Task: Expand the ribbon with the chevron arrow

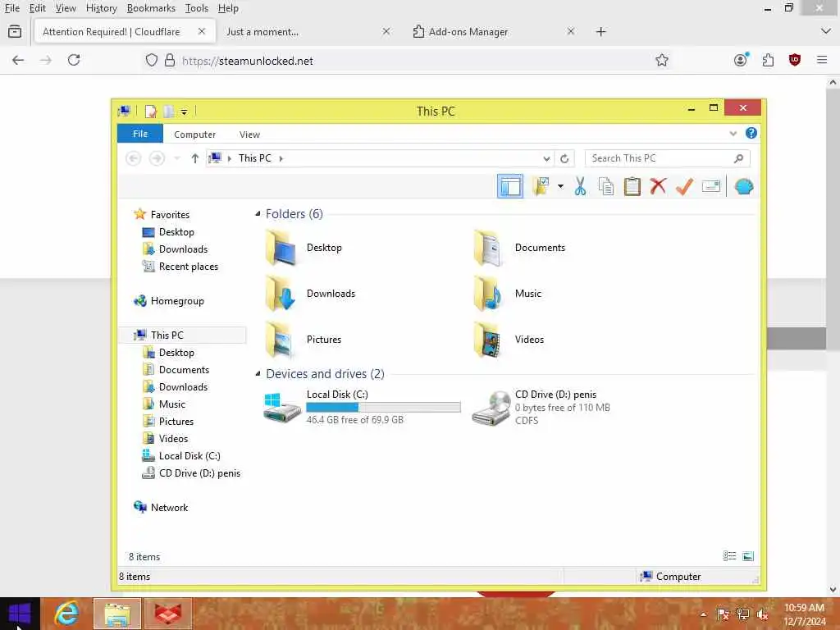Action: (733, 134)
